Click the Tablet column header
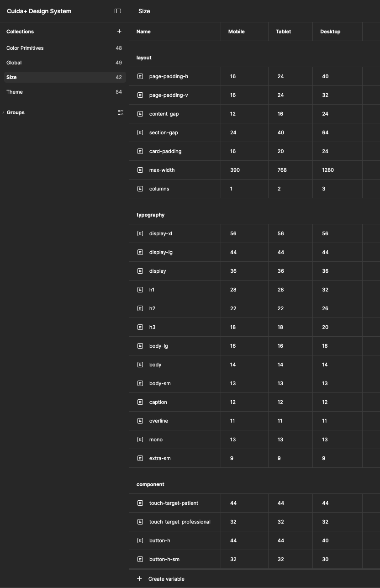 coord(283,32)
